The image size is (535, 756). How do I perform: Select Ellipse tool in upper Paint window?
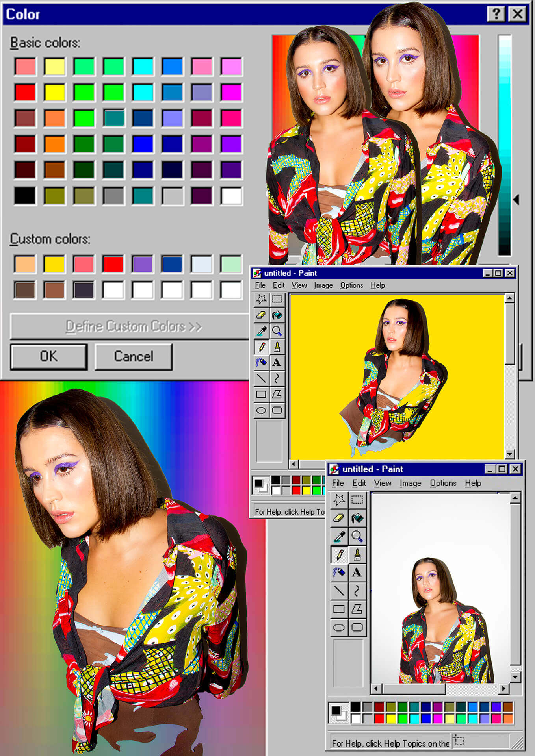pos(261,410)
